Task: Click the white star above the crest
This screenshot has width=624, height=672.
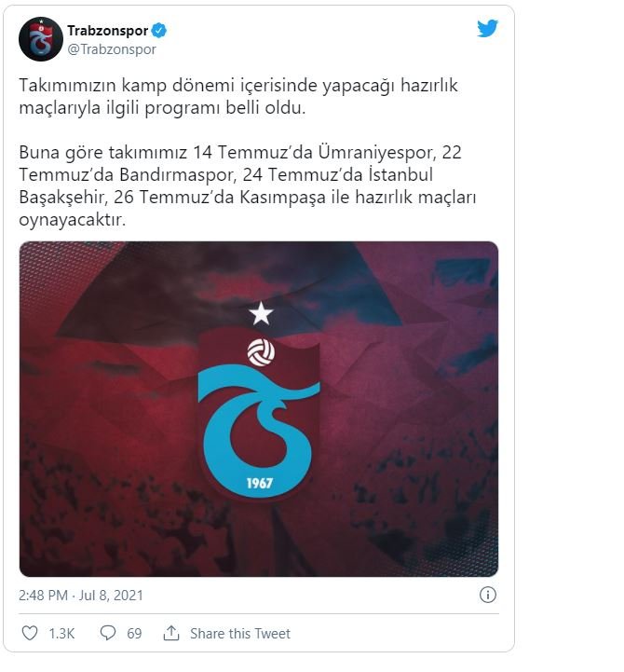Action: (x=261, y=313)
